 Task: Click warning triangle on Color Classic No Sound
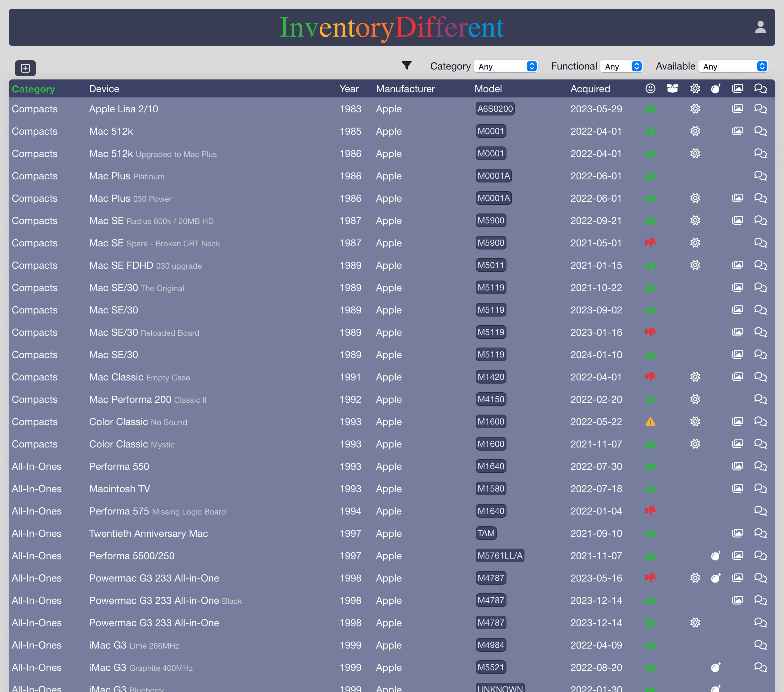coord(650,422)
